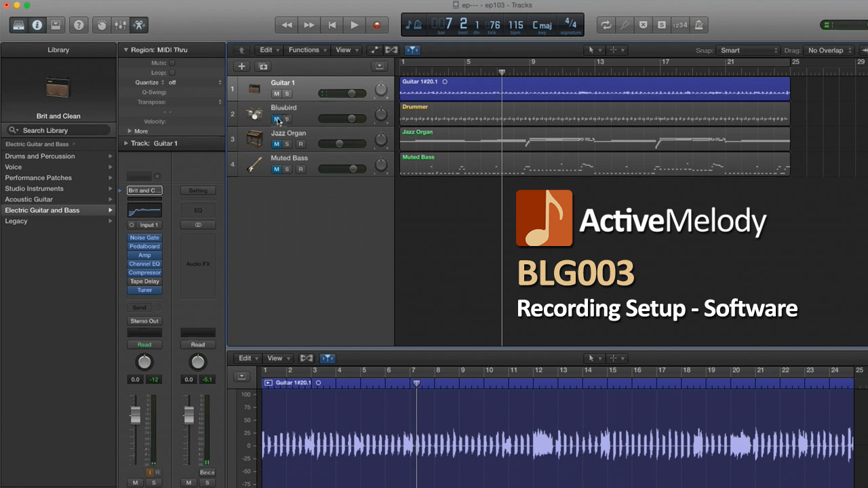Image resolution: width=868 pixels, height=488 pixels.
Task: Click the Bluebird drum kit track icon
Action: point(254,114)
